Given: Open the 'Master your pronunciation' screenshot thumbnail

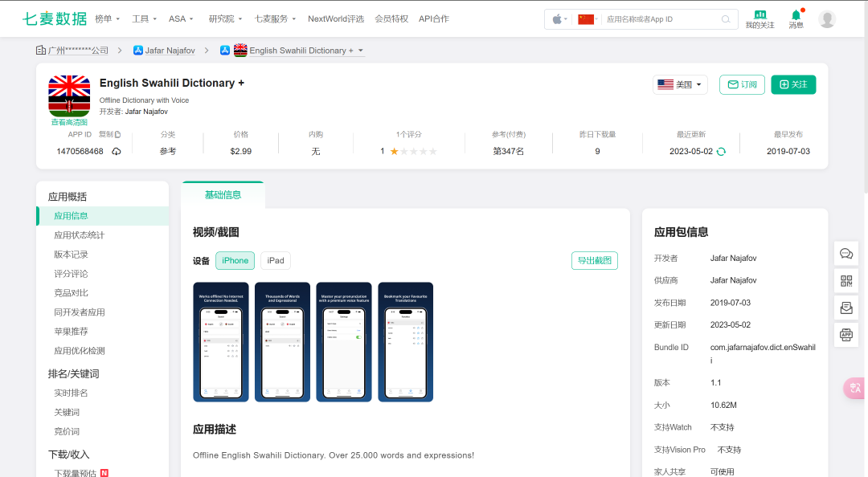Looking at the screenshot, I should [344, 342].
